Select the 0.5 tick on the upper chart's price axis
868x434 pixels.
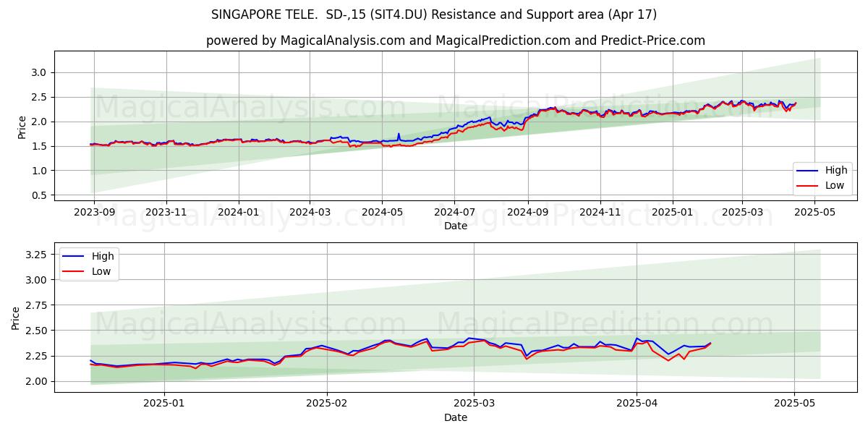pyautogui.click(x=39, y=195)
